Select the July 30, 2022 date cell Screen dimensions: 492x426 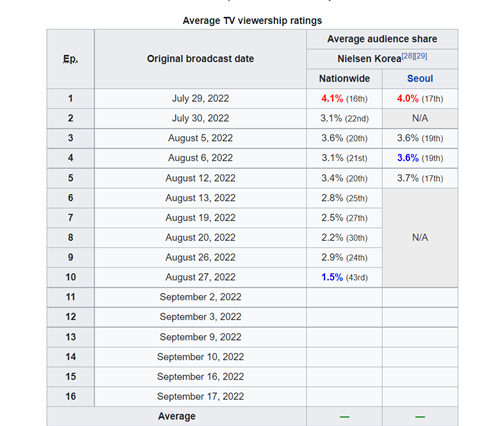coord(200,118)
